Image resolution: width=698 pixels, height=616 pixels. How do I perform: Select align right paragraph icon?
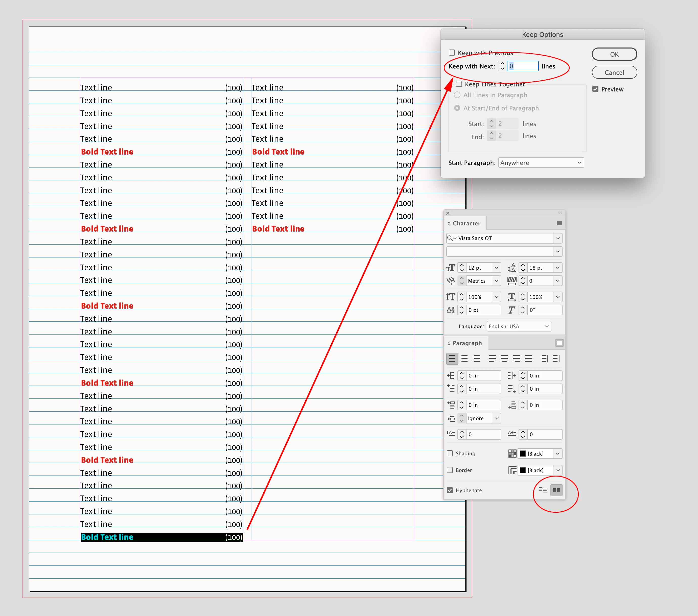click(477, 359)
